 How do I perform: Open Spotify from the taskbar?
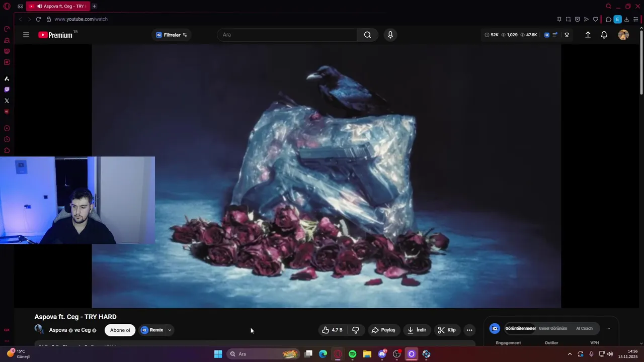coord(352,354)
